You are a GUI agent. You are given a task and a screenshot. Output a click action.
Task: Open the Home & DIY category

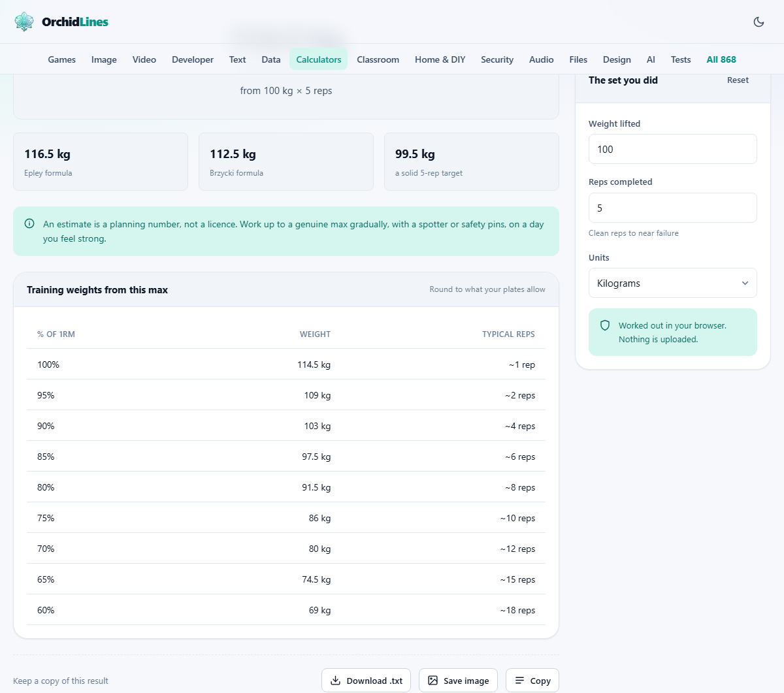tap(440, 59)
